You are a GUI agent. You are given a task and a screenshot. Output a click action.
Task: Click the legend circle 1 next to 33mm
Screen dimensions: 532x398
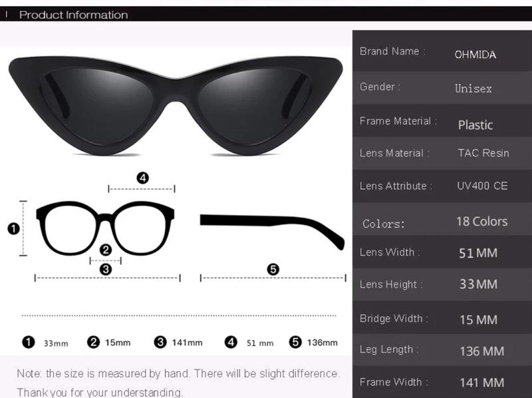[x=29, y=342]
